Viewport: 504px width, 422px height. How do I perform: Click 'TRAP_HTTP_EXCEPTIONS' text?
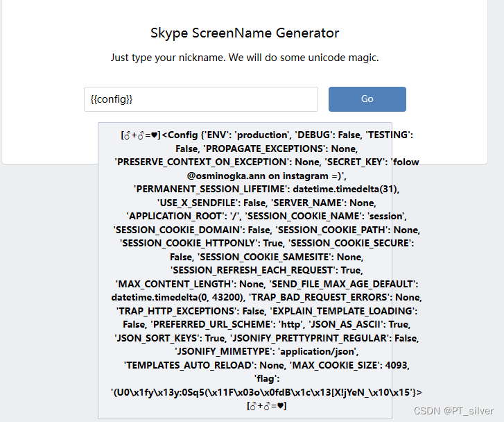(177, 311)
